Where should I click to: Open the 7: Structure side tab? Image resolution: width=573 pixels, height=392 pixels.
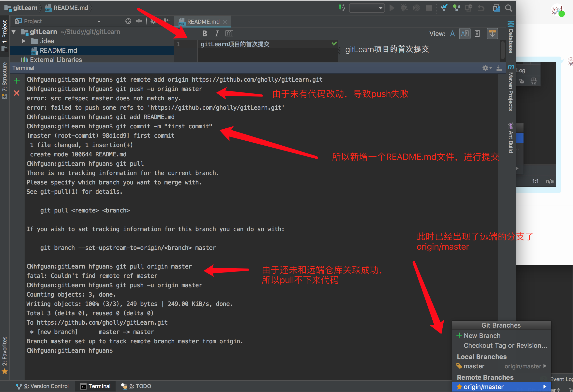pyautogui.click(x=4, y=81)
